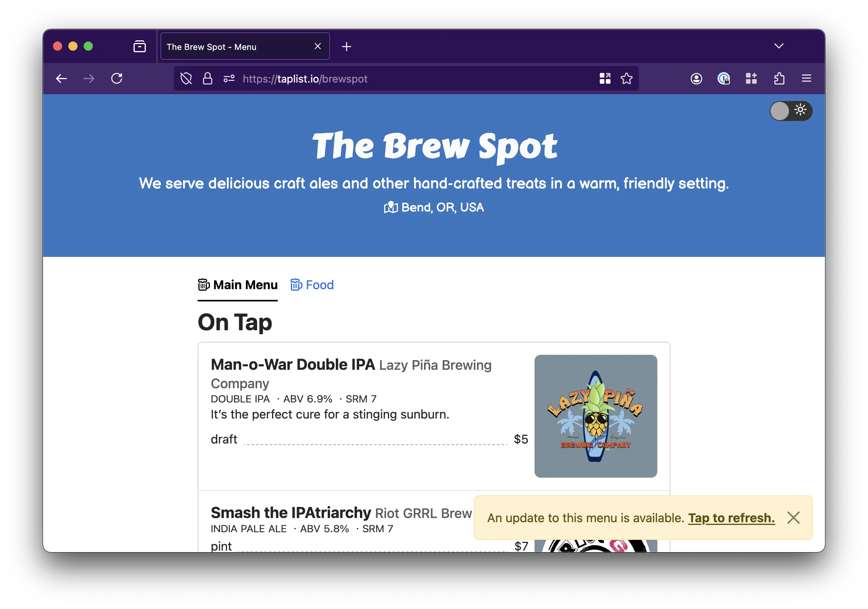Open site permissions icon in address bar
The height and width of the screenshot is (609, 868).
pyautogui.click(x=229, y=79)
